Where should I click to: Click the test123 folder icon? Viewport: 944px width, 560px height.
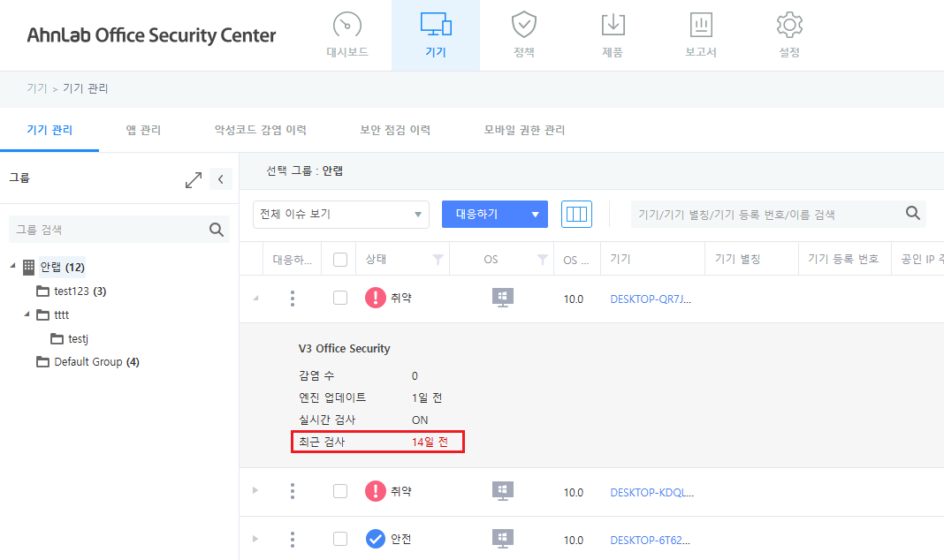click(x=42, y=291)
